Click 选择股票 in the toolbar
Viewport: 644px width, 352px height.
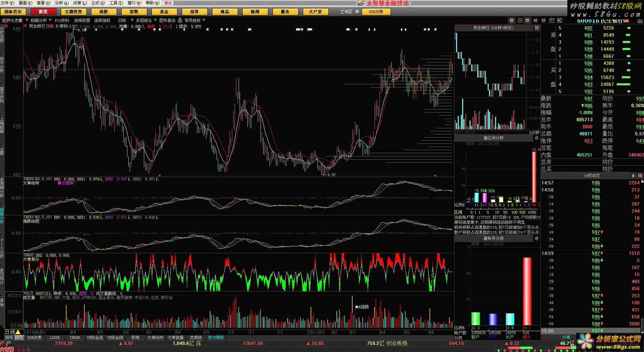[x=82, y=20]
